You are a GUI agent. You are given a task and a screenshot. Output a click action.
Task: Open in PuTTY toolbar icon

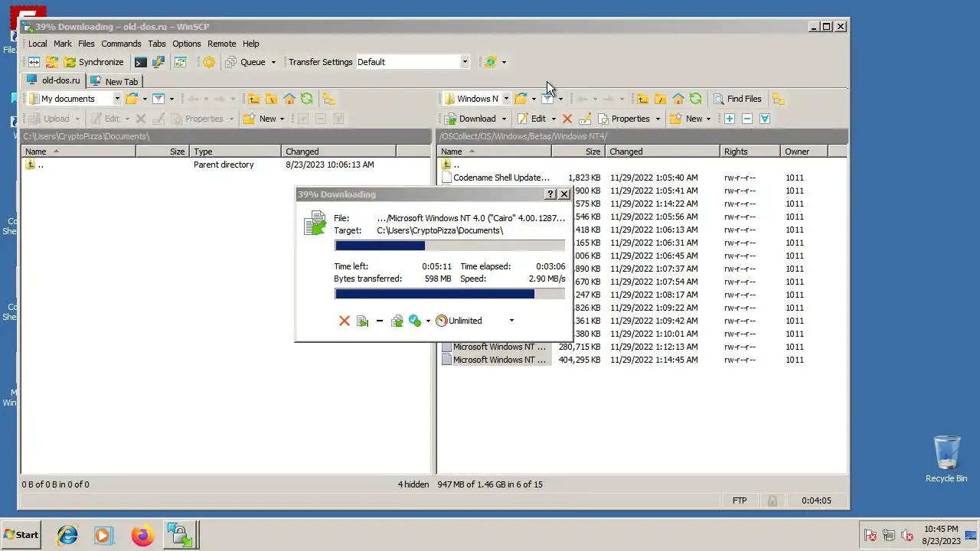pyautogui.click(x=158, y=62)
